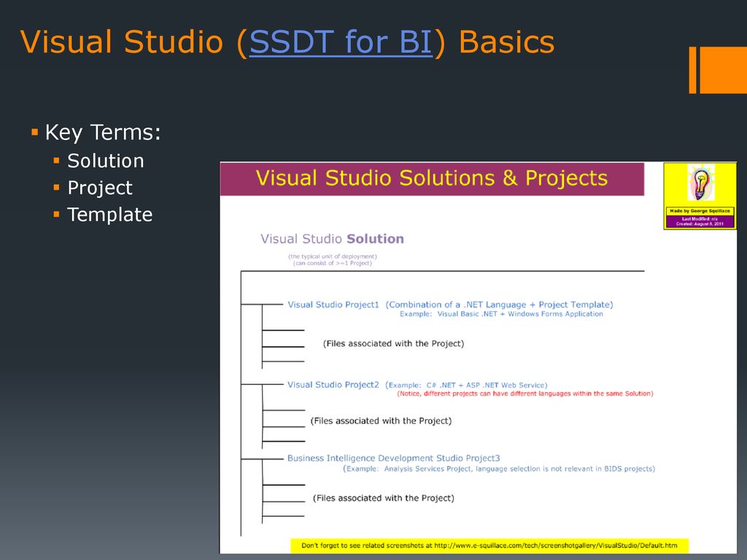Click the 'Visual Basic .NET + Windows Forms Application' example
747x560 pixels.
pos(520,314)
